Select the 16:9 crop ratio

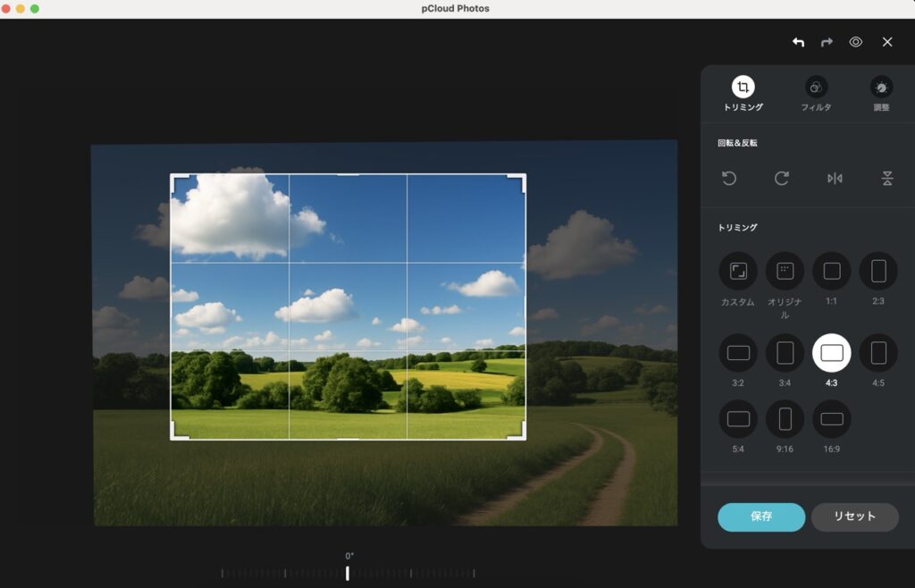(831, 419)
